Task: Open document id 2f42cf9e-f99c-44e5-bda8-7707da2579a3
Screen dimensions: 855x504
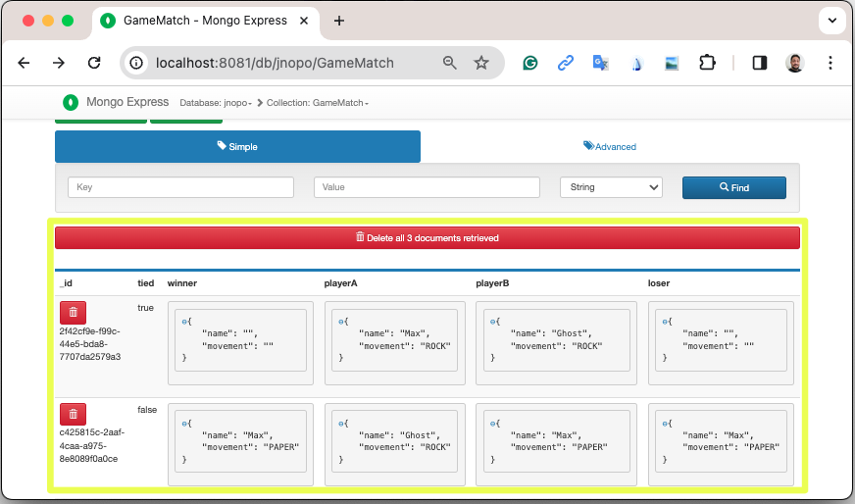Action: pos(90,344)
